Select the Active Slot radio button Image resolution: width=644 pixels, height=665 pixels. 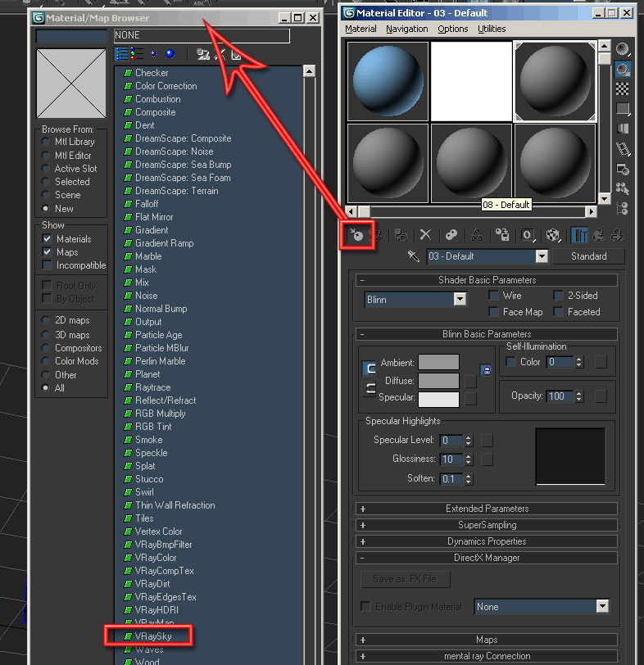45,169
